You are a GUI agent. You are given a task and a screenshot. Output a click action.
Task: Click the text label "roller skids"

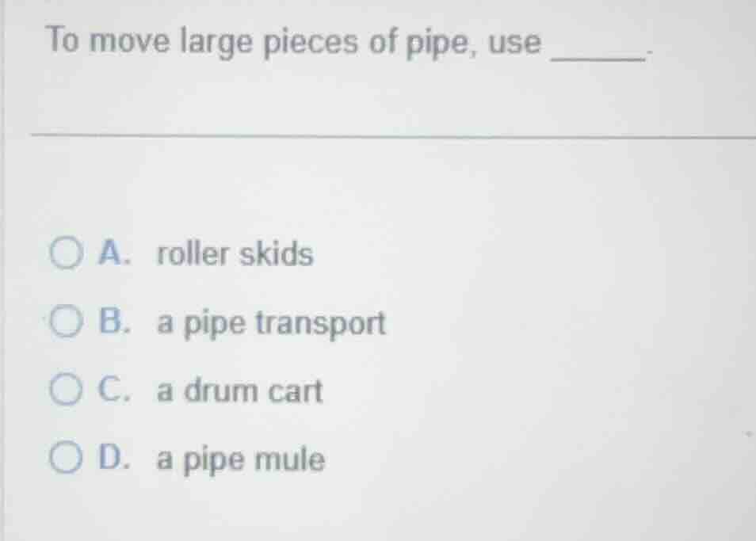(x=235, y=253)
